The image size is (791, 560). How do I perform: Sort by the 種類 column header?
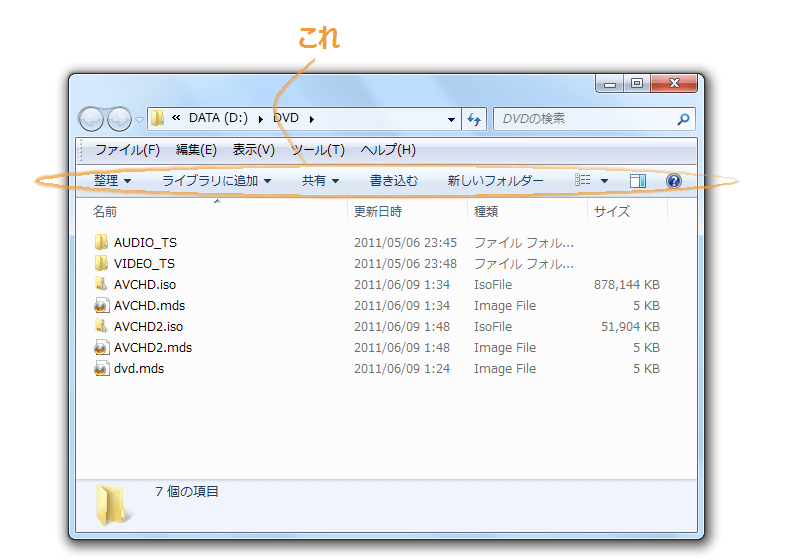coord(486,211)
